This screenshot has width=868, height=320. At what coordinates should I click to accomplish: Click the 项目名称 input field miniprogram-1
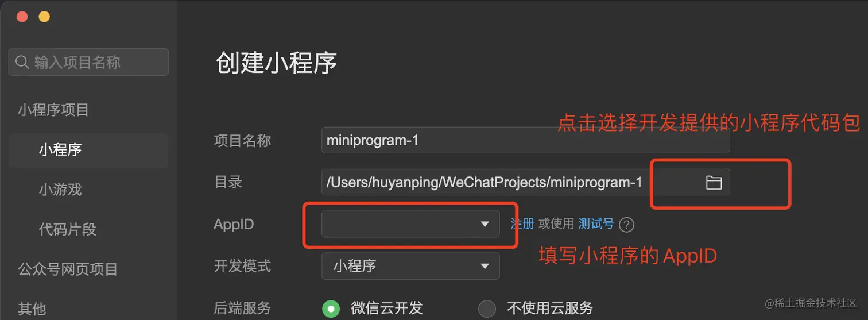click(525, 140)
